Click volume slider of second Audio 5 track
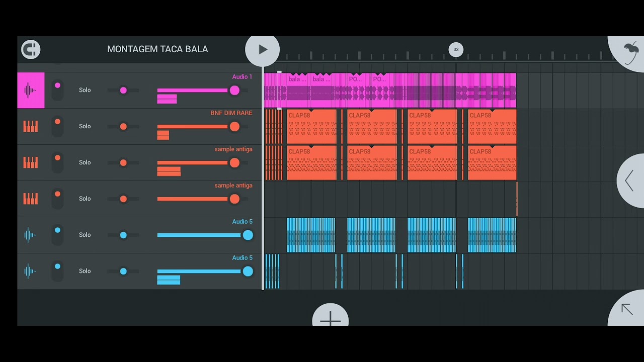This screenshot has height=362, width=644. tap(205, 271)
